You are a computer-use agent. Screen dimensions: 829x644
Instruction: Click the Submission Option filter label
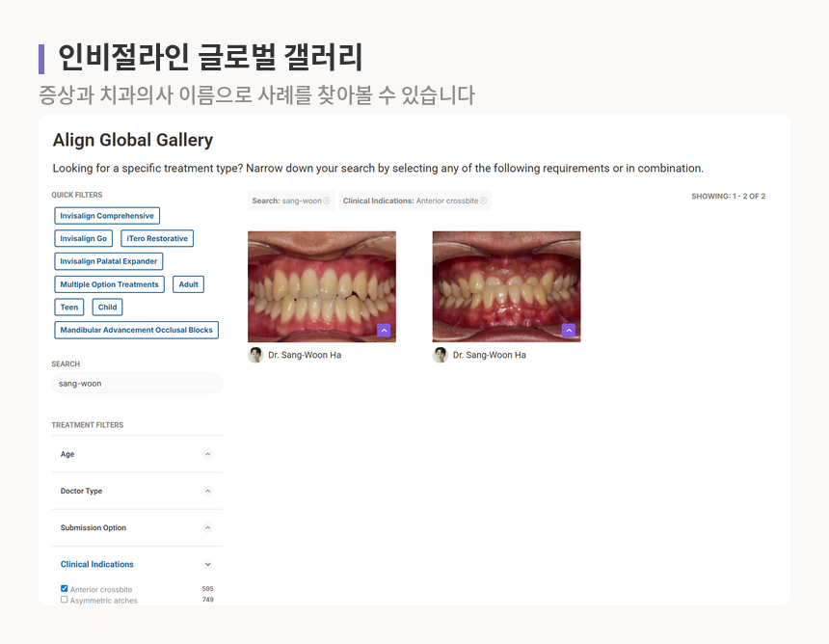[x=94, y=527]
